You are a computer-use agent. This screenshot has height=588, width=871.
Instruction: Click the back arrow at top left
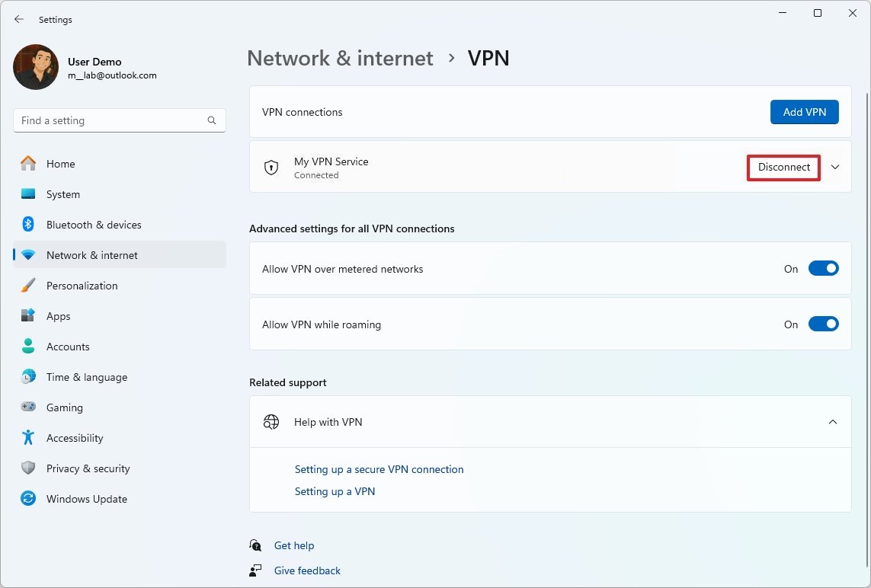pos(18,19)
